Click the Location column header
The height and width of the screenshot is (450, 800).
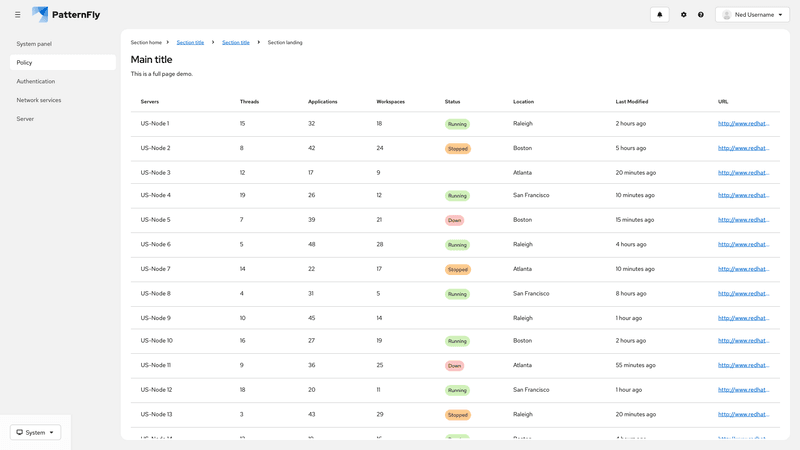point(523,102)
